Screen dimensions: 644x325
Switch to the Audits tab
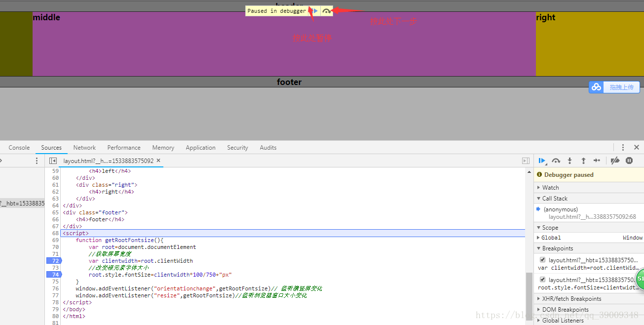point(268,148)
